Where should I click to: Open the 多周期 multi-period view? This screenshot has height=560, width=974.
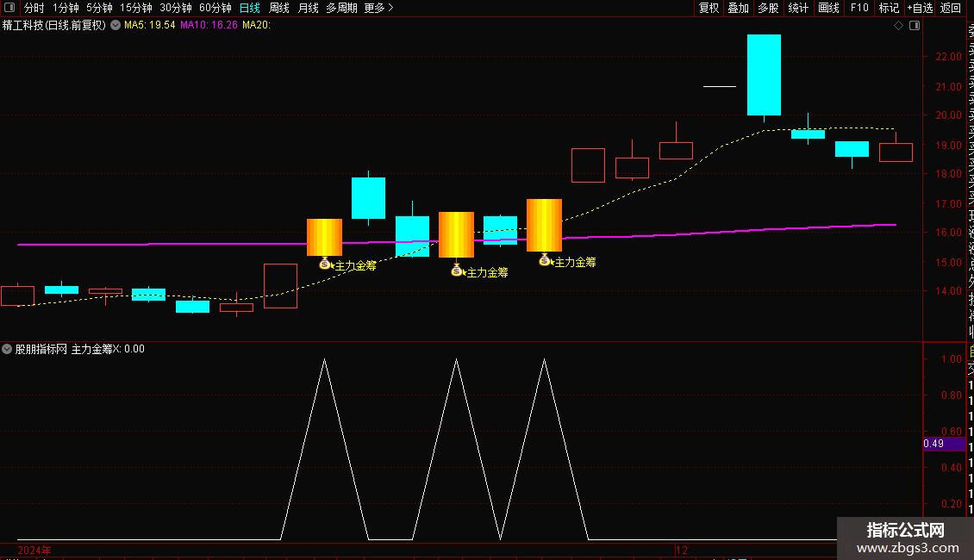341,8
